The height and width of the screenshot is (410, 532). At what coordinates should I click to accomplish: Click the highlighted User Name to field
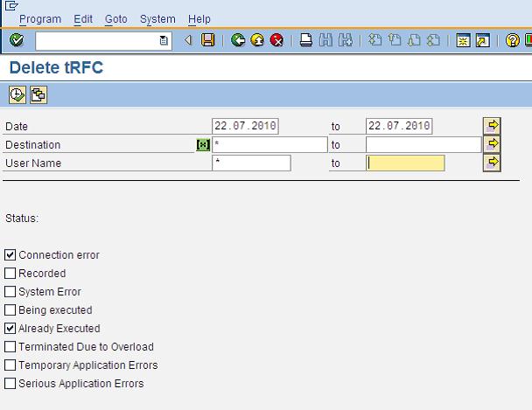coord(405,163)
